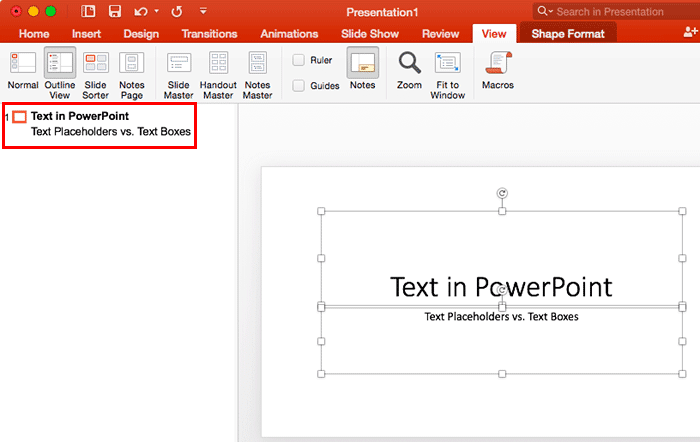Click outline title 'Text in PowerPoint'
The image size is (700, 442).
[80, 116]
